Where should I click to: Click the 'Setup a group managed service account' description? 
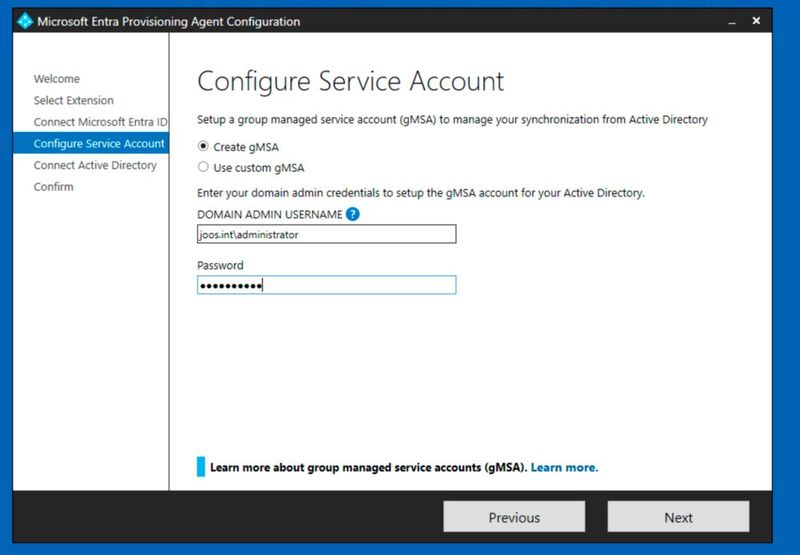452,119
